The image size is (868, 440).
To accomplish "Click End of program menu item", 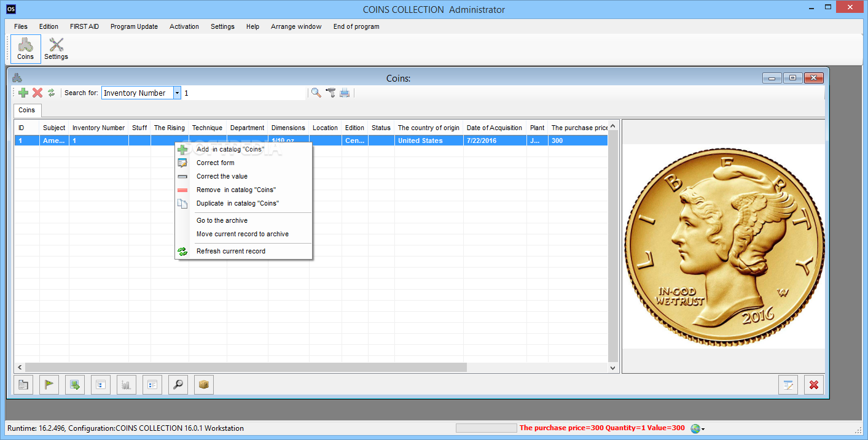I will [356, 26].
